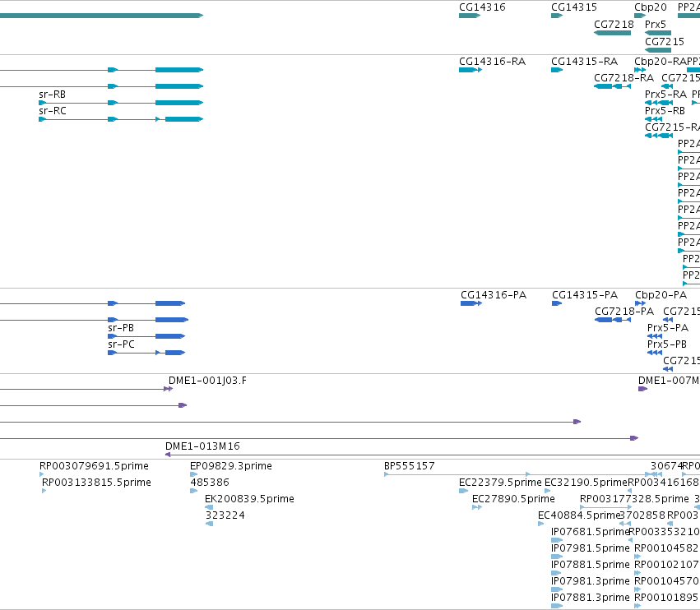The height and width of the screenshot is (610, 700).
Task: Select the sr-PB protein label
Action: (x=121, y=328)
